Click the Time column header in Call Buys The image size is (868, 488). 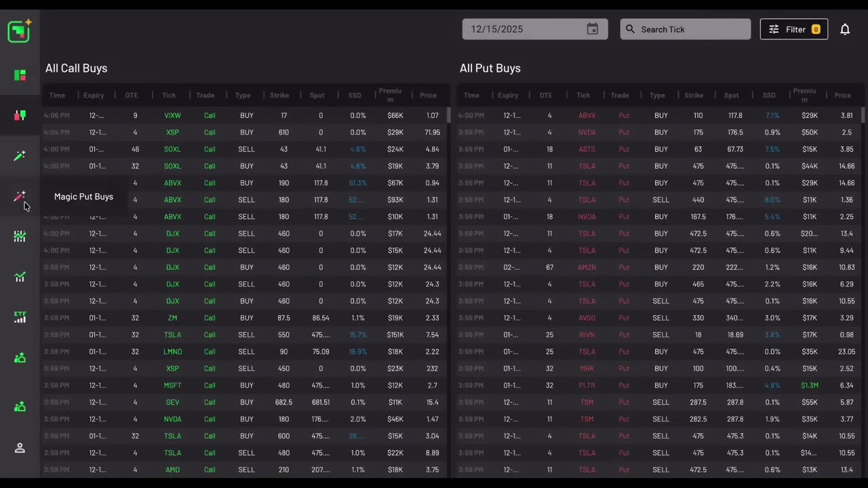coord(57,96)
